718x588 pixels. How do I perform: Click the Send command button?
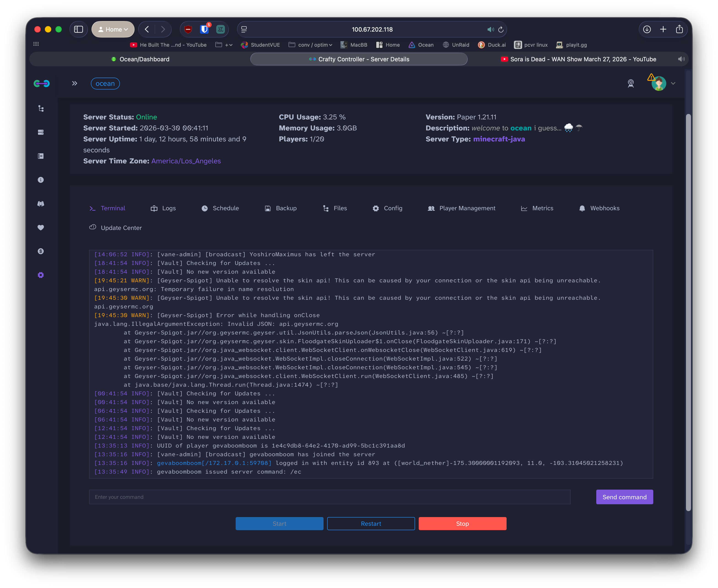[x=624, y=497]
